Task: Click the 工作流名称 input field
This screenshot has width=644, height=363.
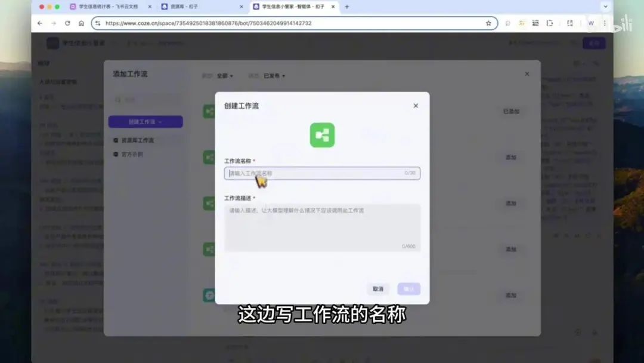Action: point(322,173)
